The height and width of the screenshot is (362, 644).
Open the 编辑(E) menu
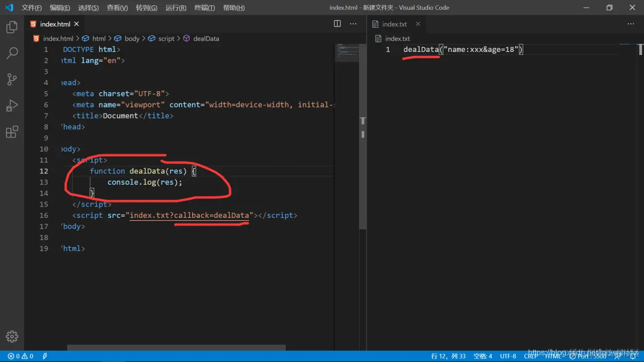click(x=60, y=8)
